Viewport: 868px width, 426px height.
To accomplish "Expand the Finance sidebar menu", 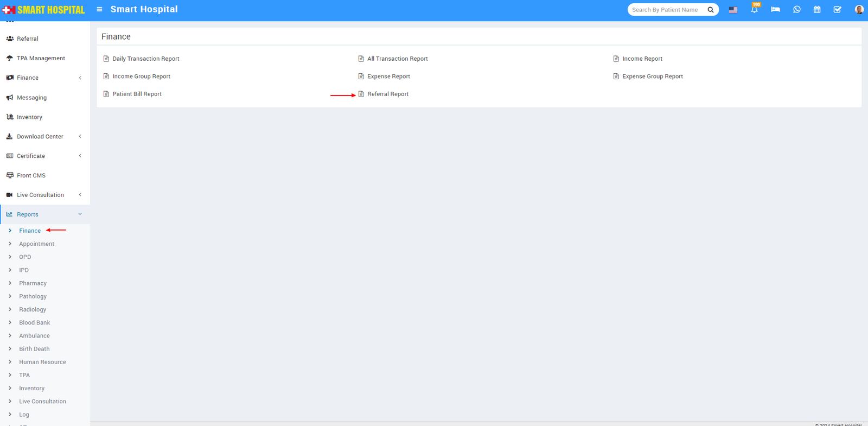I will [x=28, y=78].
